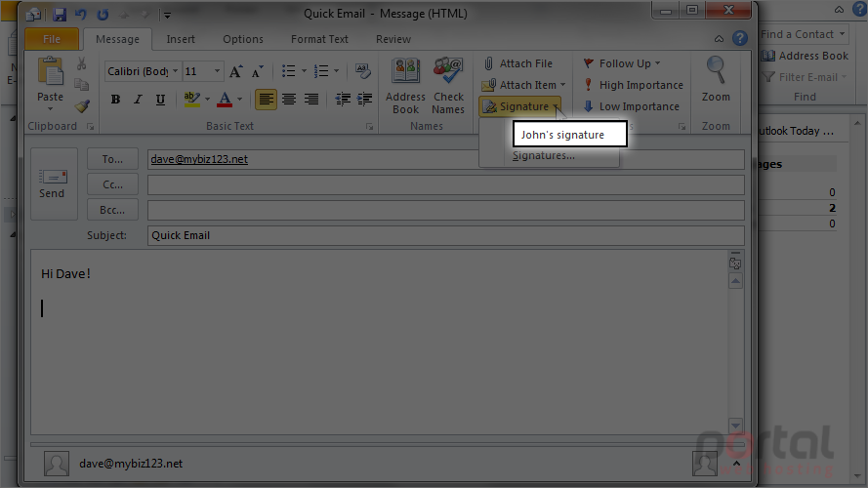Toggle Align Text Right

311,100
